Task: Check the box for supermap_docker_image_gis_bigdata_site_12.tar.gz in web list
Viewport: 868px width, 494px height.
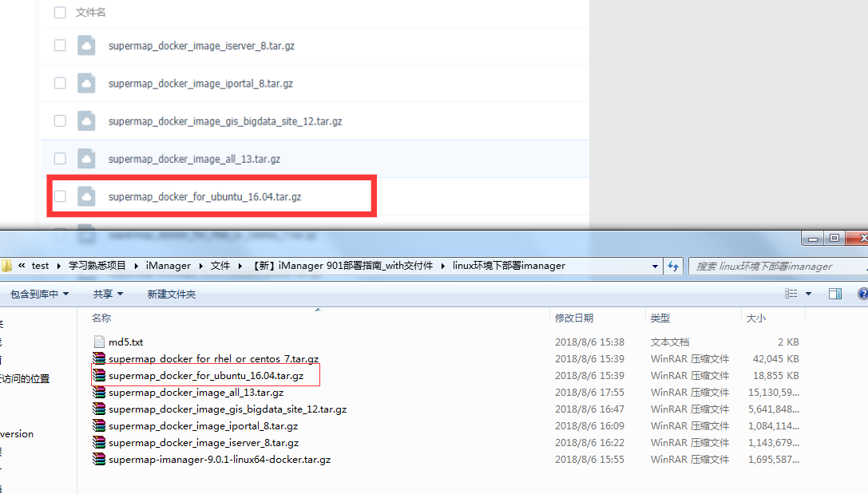Action: click(x=60, y=121)
